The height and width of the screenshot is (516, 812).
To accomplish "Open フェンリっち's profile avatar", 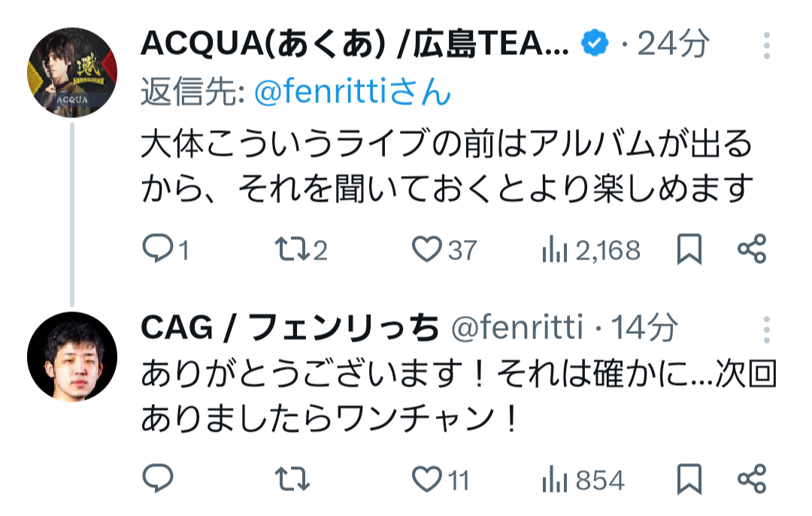I will coord(73,357).
